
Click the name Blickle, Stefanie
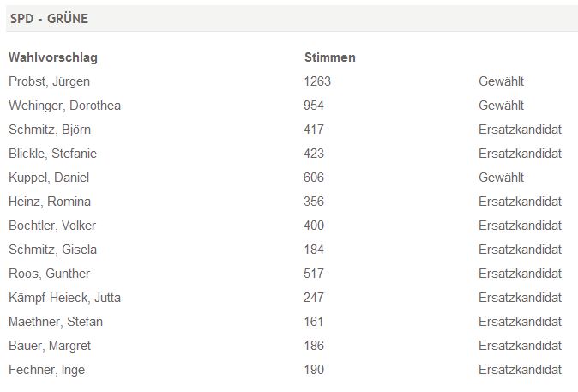[52, 154]
